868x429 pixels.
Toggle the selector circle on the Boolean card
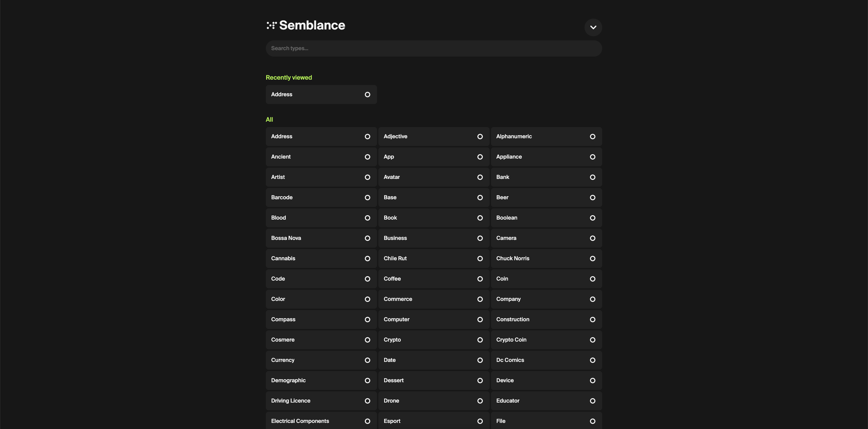pos(593,218)
